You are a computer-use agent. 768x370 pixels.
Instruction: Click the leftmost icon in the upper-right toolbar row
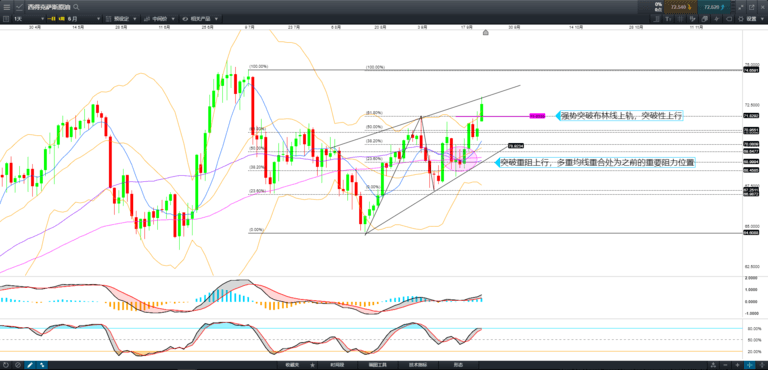[656, 19]
